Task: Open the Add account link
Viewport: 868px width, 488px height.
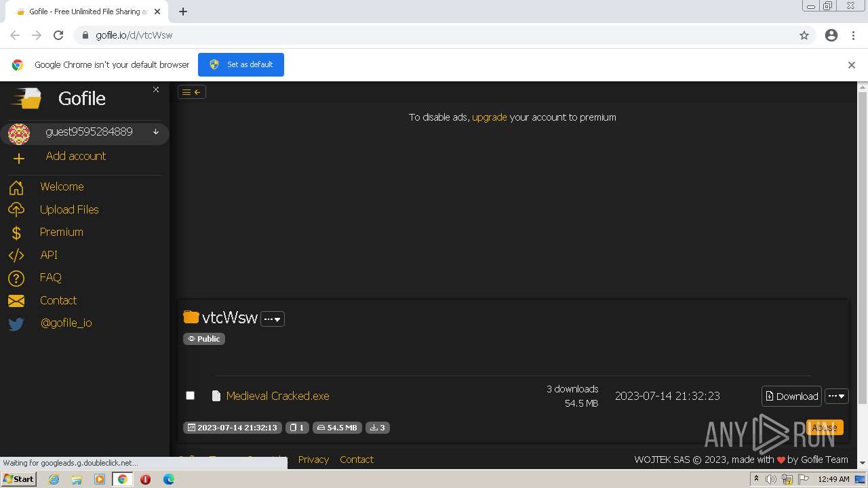Action: (76, 156)
